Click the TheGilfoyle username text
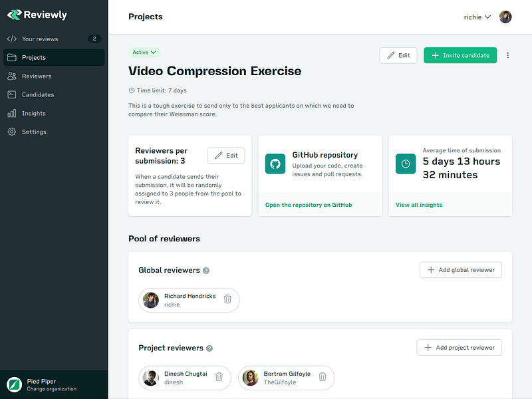Image resolution: width=532 pixels, height=399 pixels. coord(280,382)
